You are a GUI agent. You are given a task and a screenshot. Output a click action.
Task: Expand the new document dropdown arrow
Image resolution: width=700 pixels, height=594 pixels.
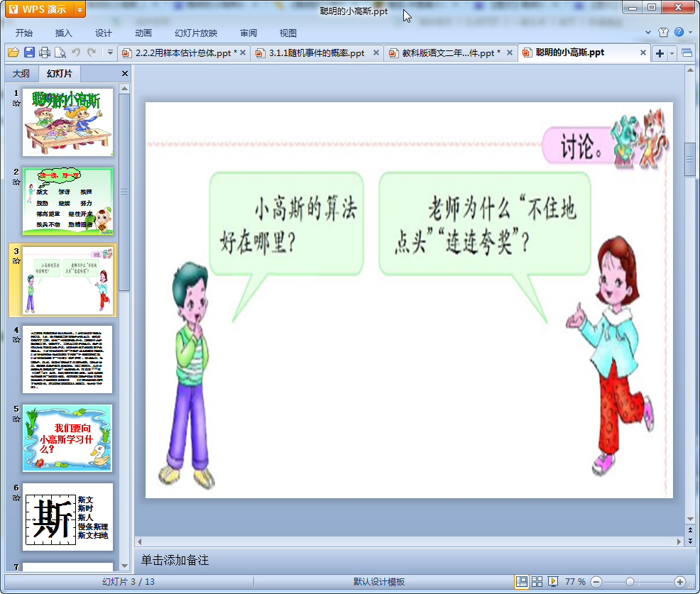coord(672,53)
